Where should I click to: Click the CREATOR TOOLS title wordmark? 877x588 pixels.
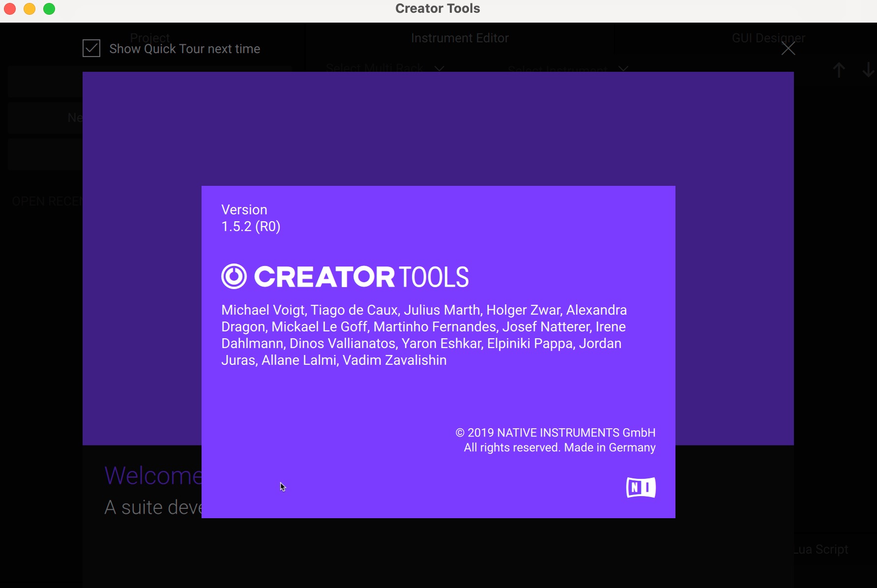pos(361,277)
